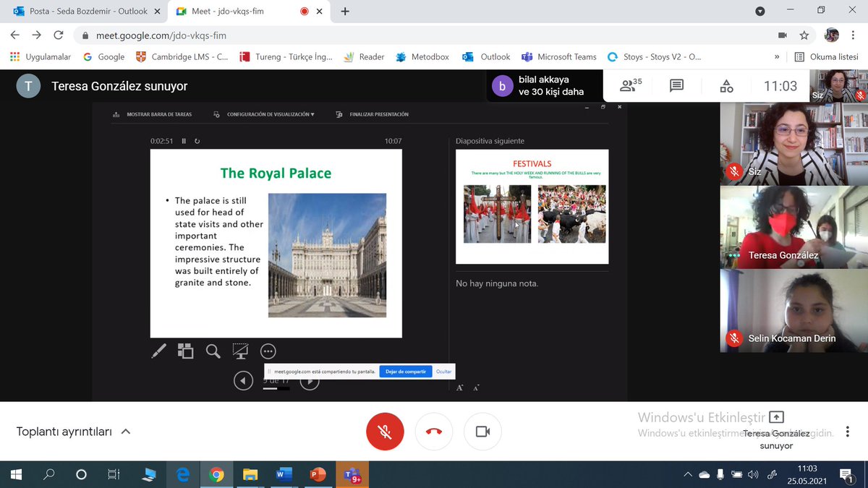
Task: Open more slideshow options menu
Action: 268,351
